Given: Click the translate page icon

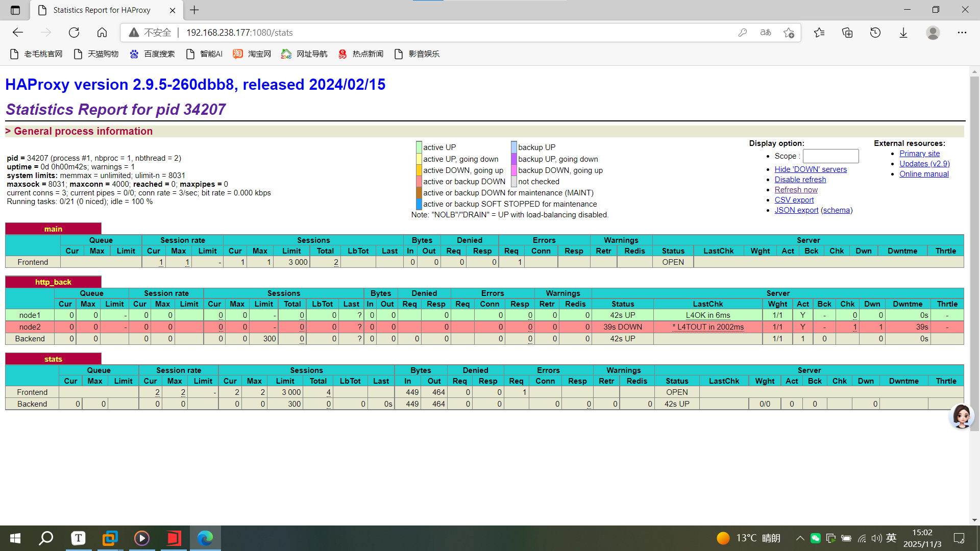Looking at the screenshot, I should (766, 33).
